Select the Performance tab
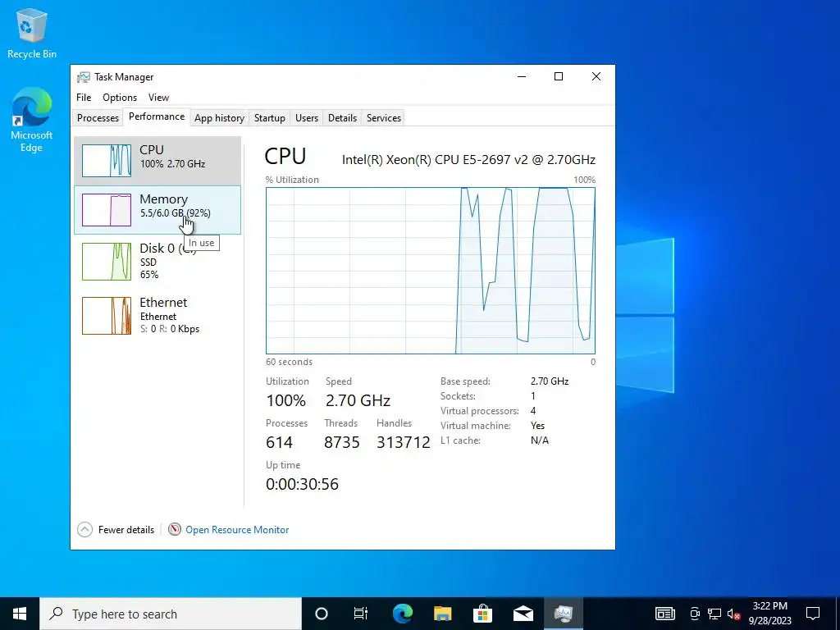This screenshot has height=630, width=840. coord(157,116)
